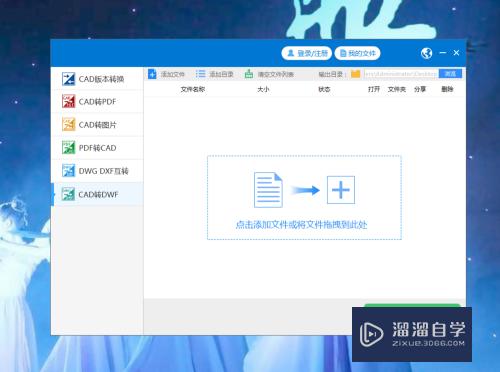Image resolution: width=500 pixels, height=372 pixels.
Task: Click the 文件名称 column header
Action: point(193,89)
